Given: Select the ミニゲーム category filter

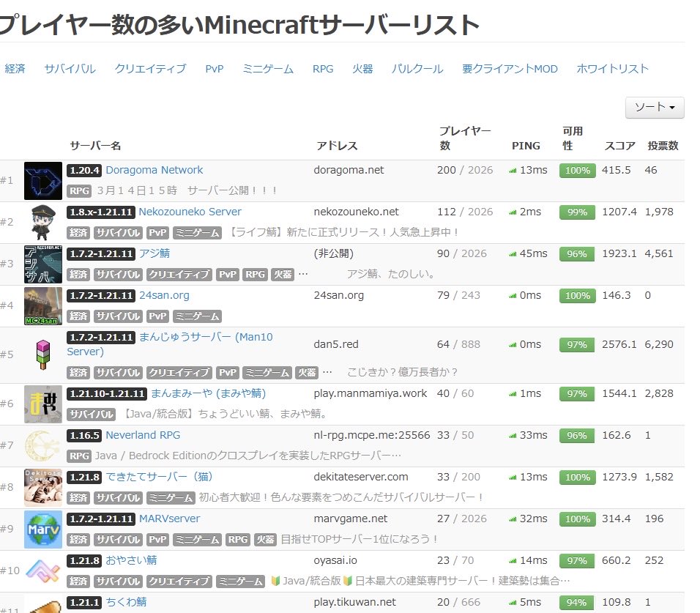Looking at the screenshot, I should [x=268, y=69].
